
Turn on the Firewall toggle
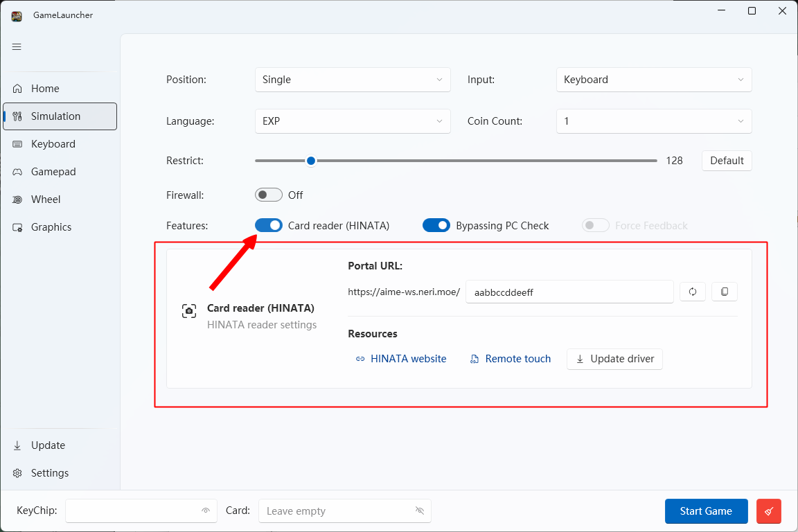(x=269, y=195)
